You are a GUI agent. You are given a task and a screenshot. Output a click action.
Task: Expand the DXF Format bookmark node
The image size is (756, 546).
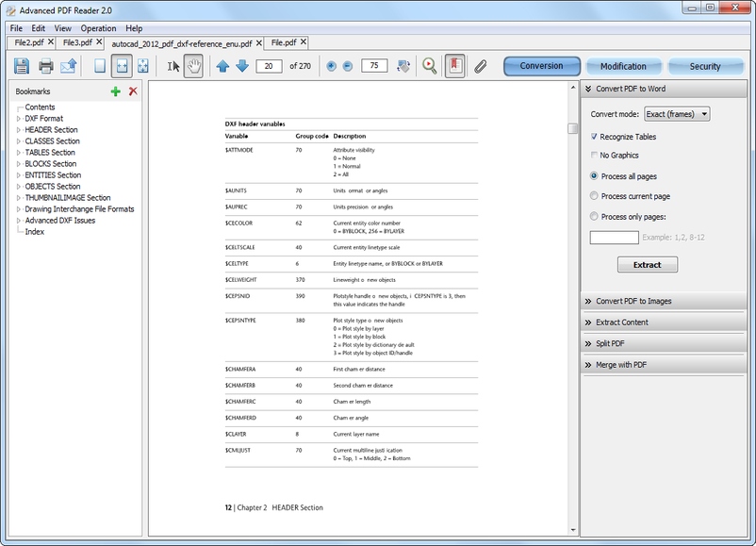(x=19, y=119)
